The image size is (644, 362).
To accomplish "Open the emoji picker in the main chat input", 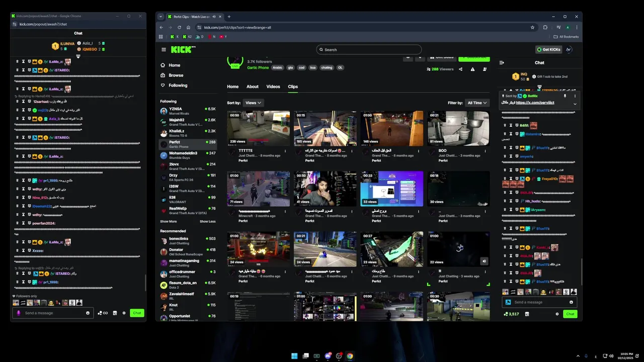I will 571,302.
